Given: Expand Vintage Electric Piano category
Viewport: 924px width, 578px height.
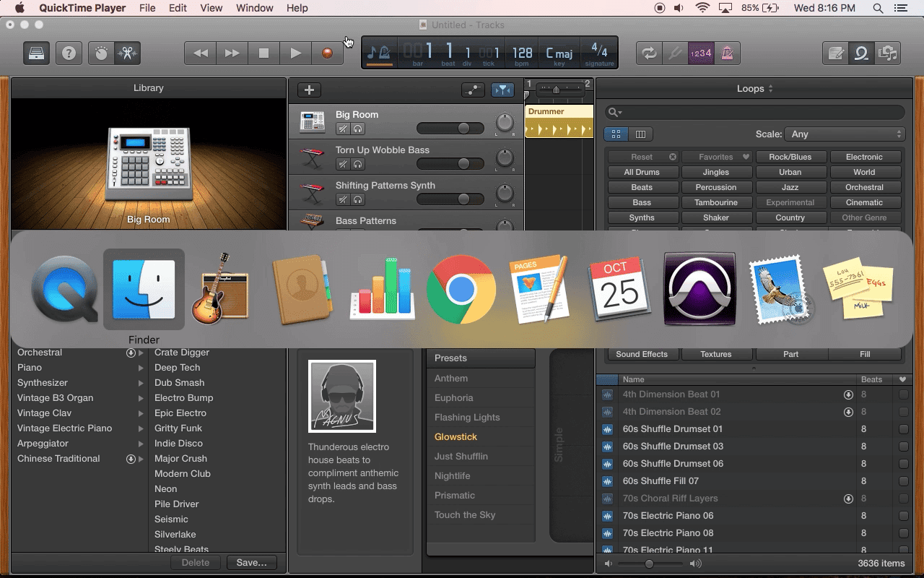Looking at the screenshot, I should coord(141,428).
